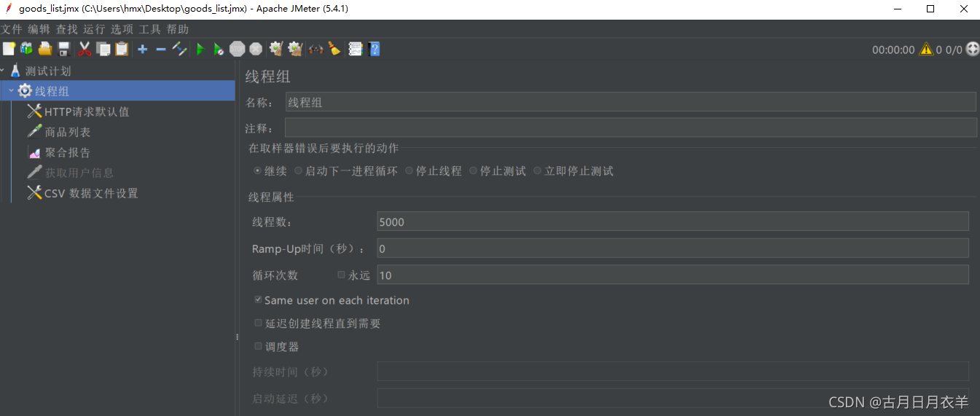
Task: Click the 注释 comment field
Action: [x=630, y=127]
